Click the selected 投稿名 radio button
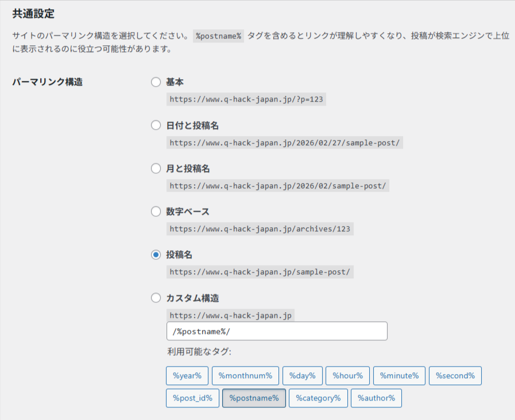515x420 pixels. 156,255
